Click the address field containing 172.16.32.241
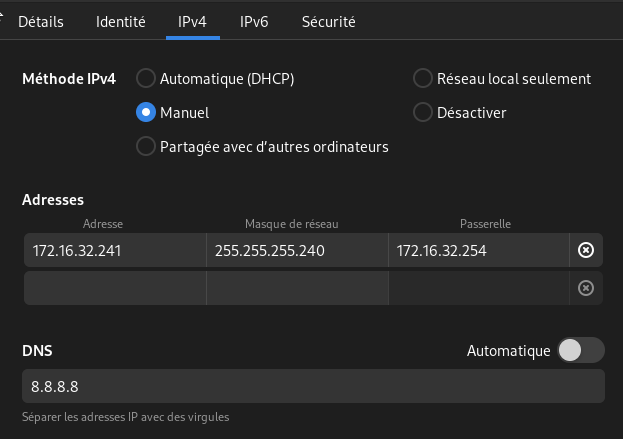 pyautogui.click(x=114, y=251)
